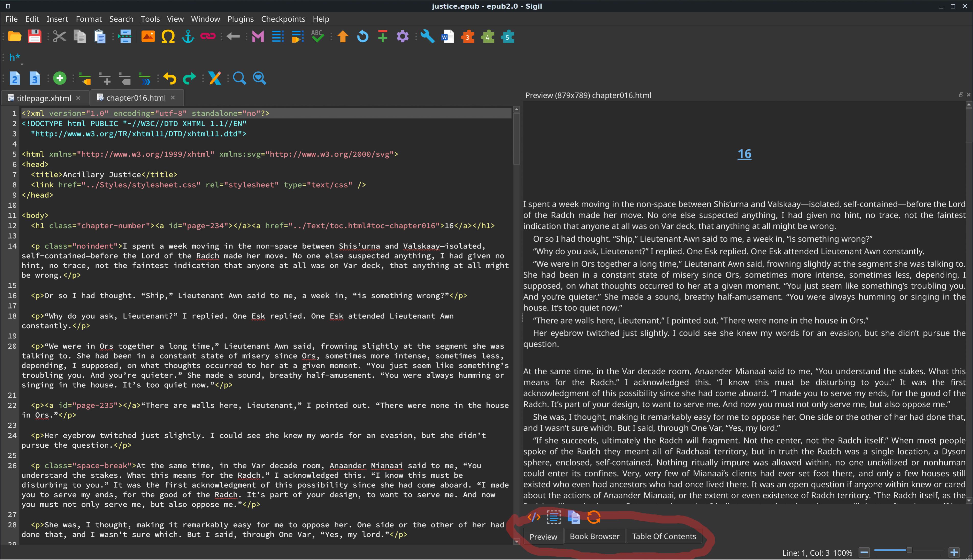The image size is (973, 560).
Task: Switch to the Book Browser panel tab
Action: pos(594,536)
